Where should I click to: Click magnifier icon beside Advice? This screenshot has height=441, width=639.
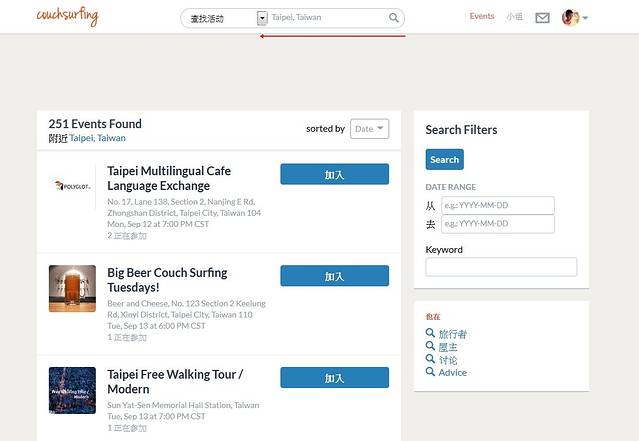click(430, 372)
